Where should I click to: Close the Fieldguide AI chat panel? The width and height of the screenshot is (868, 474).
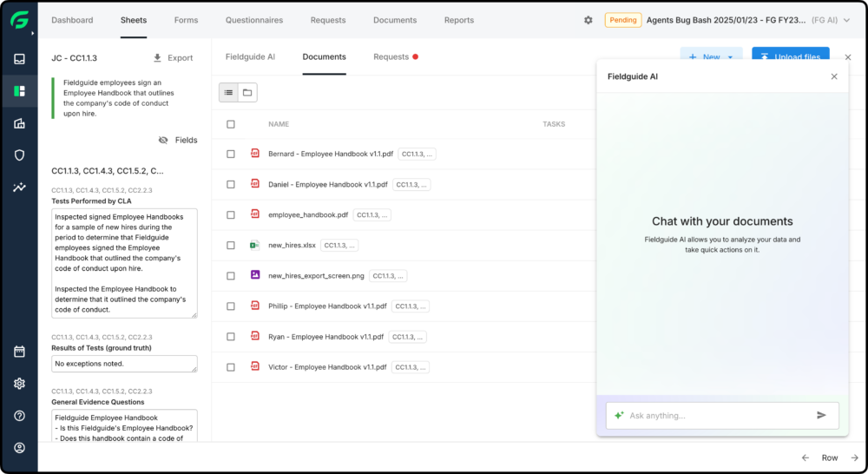tap(834, 76)
